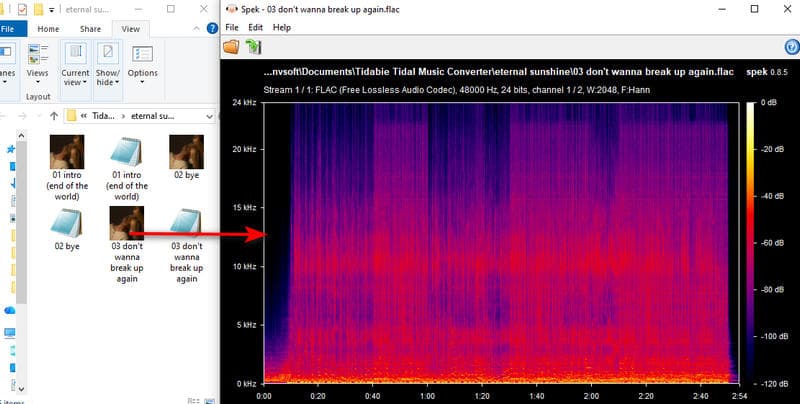
Task: Expand the Show/hide dropdown arrow
Action: [117, 82]
